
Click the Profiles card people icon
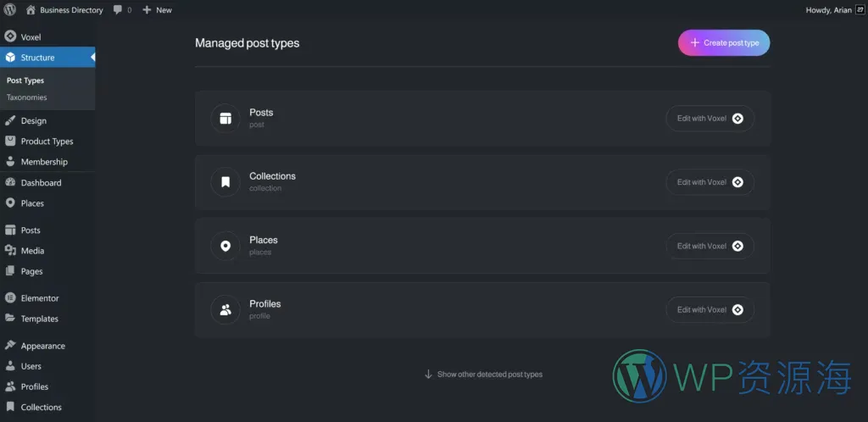pyautogui.click(x=225, y=310)
